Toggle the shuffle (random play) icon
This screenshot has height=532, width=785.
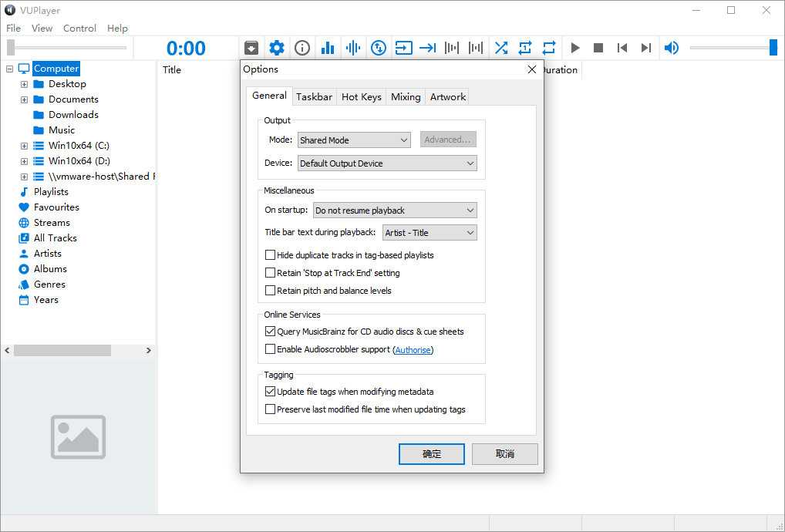point(501,48)
